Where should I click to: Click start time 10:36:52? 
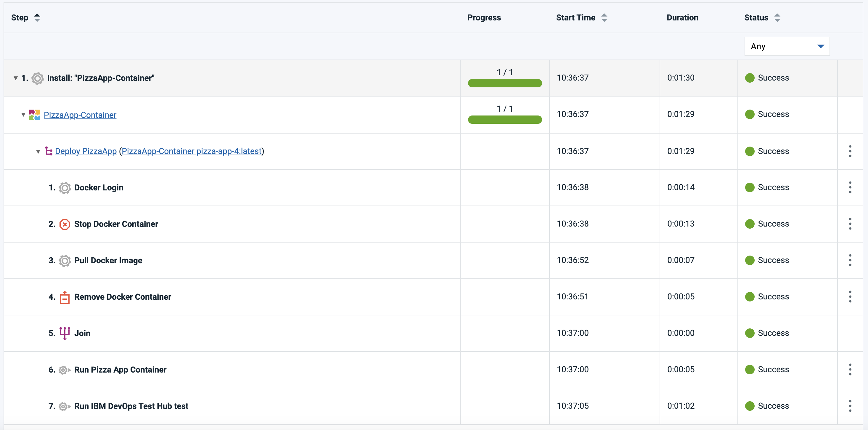pyautogui.click(x=573, y=260)
